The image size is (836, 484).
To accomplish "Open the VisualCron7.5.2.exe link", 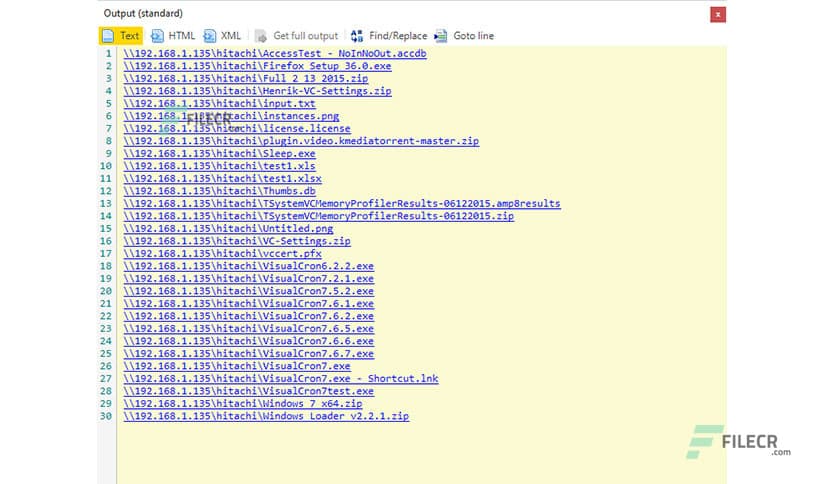I will tap(249, 291).
